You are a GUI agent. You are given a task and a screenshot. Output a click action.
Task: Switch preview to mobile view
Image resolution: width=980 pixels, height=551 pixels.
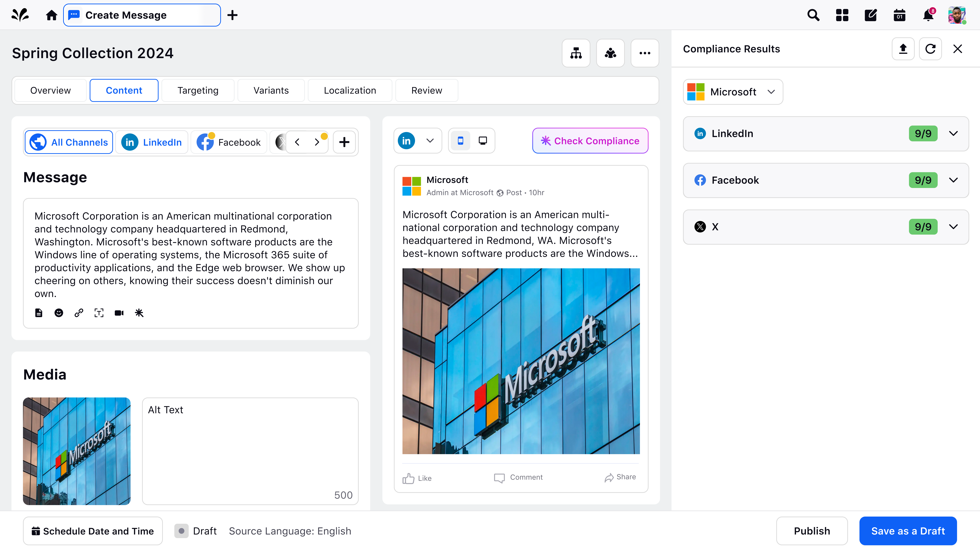coord(460,141)
